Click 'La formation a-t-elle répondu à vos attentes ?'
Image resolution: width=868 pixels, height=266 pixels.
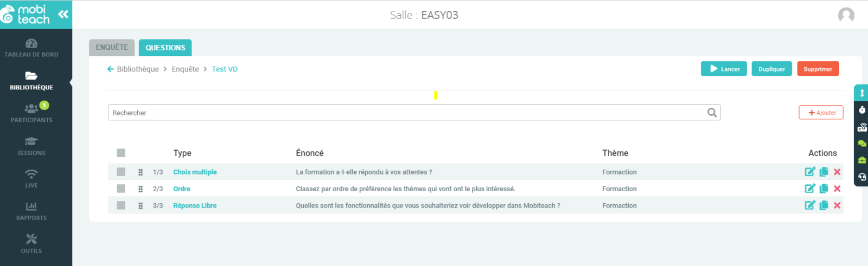click(x=364, y=172)
